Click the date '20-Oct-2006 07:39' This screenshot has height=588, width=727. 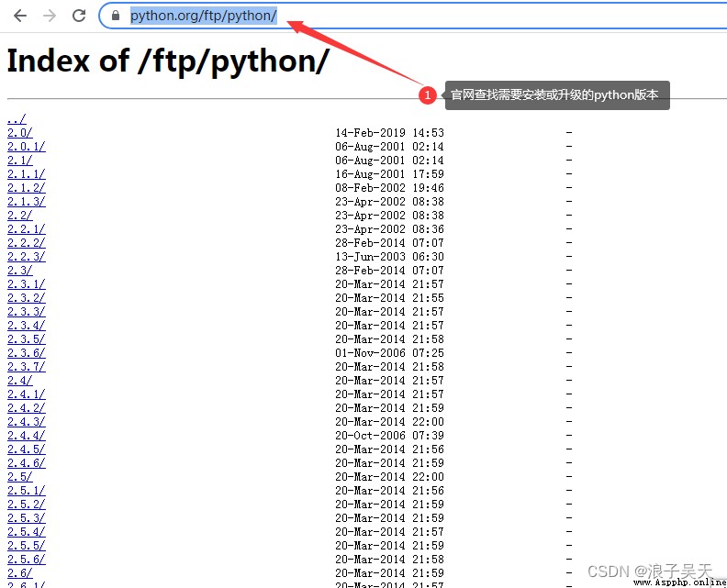(389, 436)
